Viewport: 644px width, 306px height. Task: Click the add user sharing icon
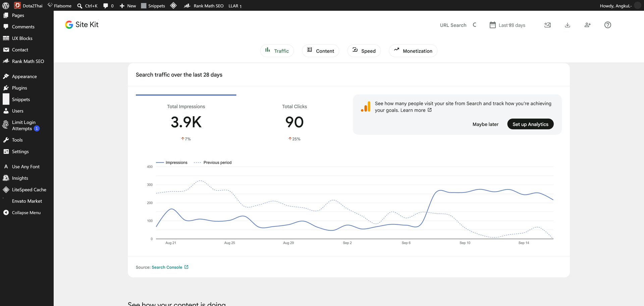(x=588, y=25)
